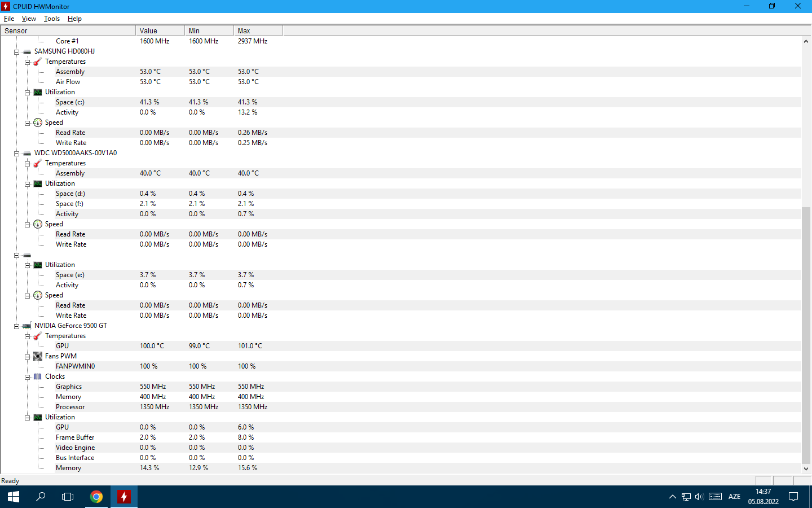Screen dimensions: 812x508
Task: Click the unnamed drive icon below WDC section
Action: 27,255
